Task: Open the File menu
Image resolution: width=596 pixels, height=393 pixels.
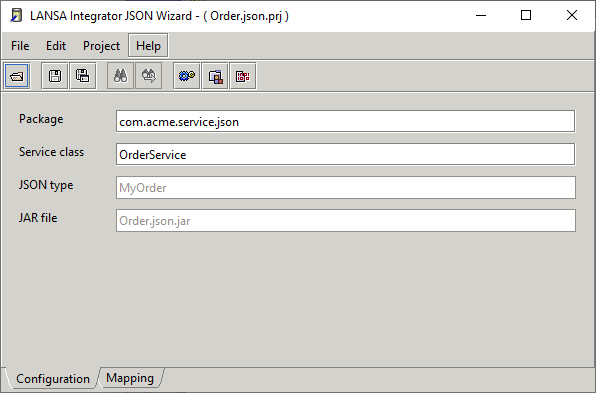Action: pos(20,46)
